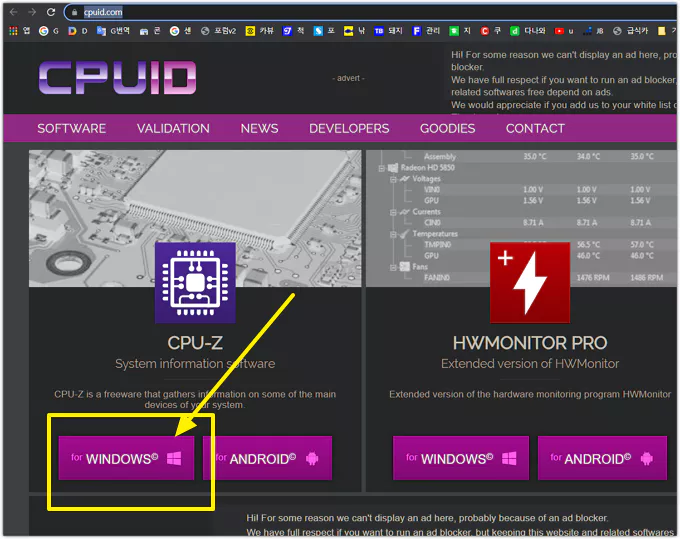Open the YouTube 'u' bookmark
680x539 pixels.
[x=564, y=31]
